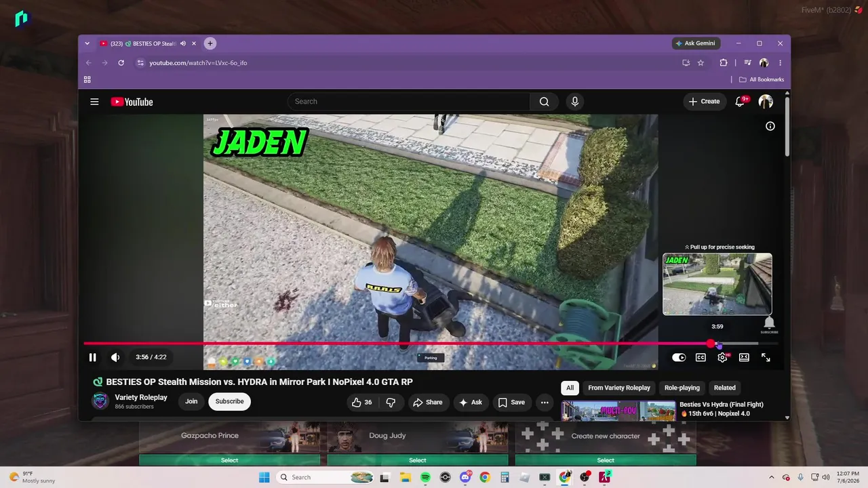Select the Gazpacho Prince character in FiveM

229,460
